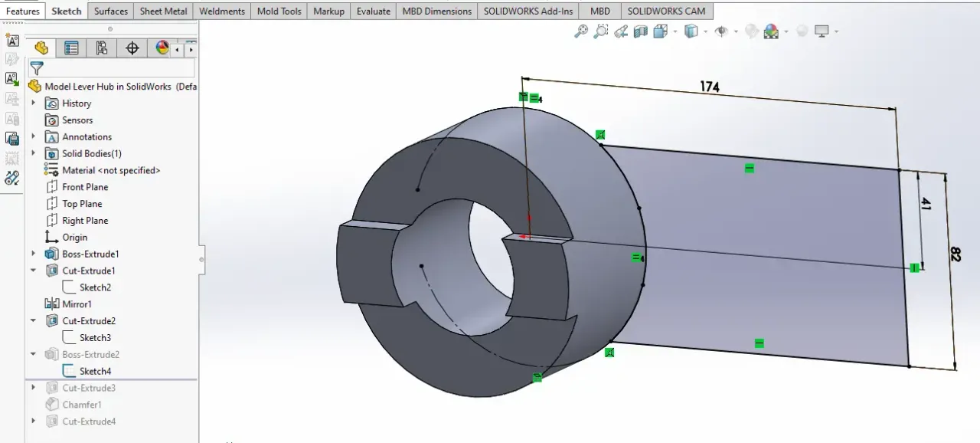Viewport: 980px width, 443px height.
Task: Click the top annotation tool in left strip
Action: 12,40
